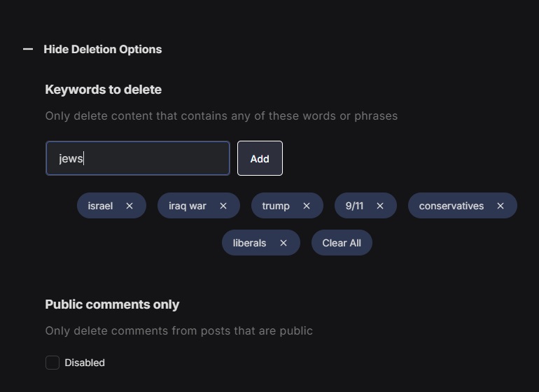Click the Public comments only heading
539x392 pixels.
[112, 304]
